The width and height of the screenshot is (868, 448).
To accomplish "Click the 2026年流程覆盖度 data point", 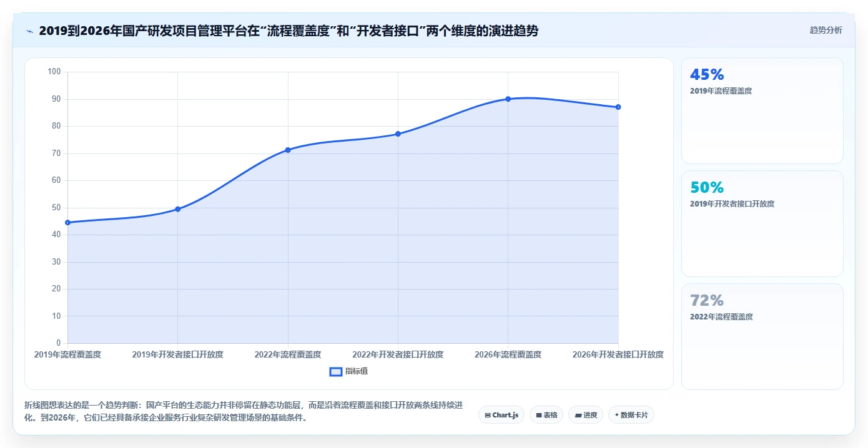I will tap(508, 99).
